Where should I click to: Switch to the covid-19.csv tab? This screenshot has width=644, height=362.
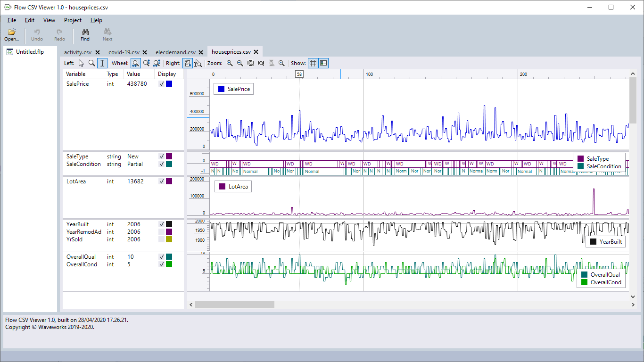click(124, 52)
